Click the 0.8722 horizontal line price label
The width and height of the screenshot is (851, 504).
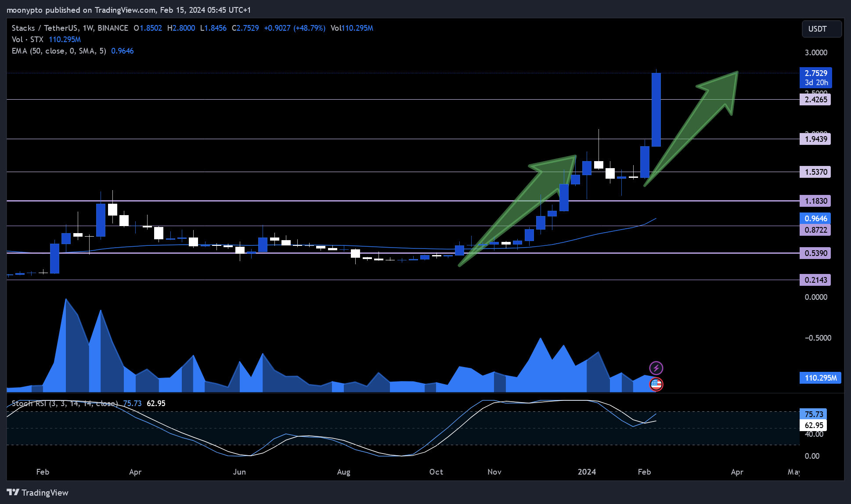pyautogui.click(x=815, y=230)
